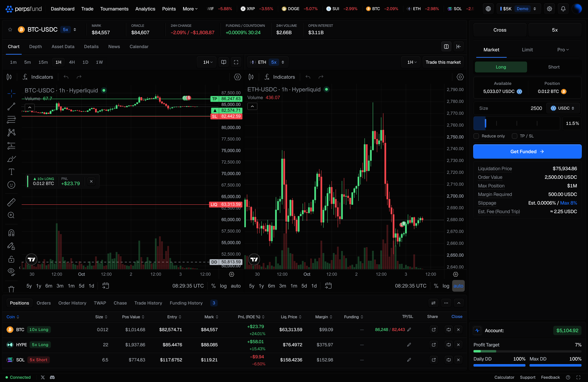This screenshot has height=382, width=588.
Task: Open the More menu dropdown
Action: pos(190,9)
